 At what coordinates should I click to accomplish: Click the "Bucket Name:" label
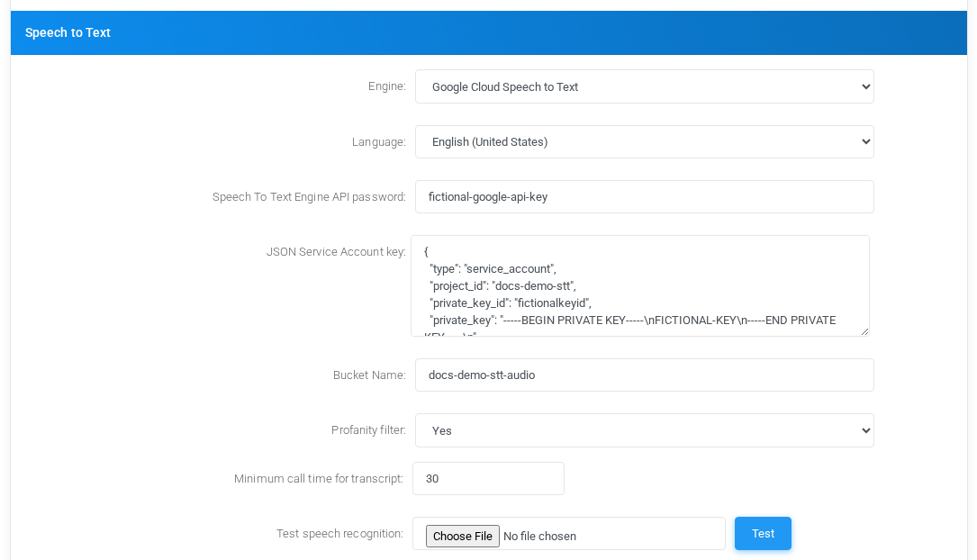coord(369,375)
